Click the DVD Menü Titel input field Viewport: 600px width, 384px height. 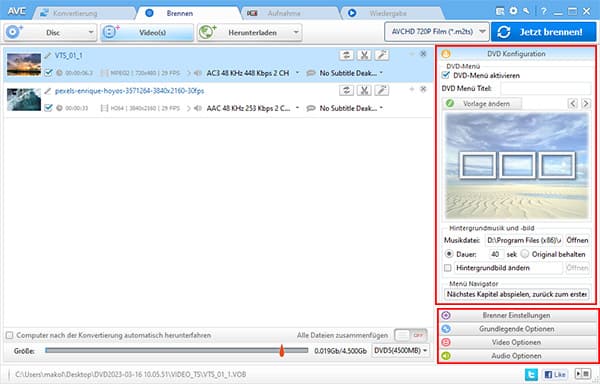pyautogui.click(x=546, y=88)
